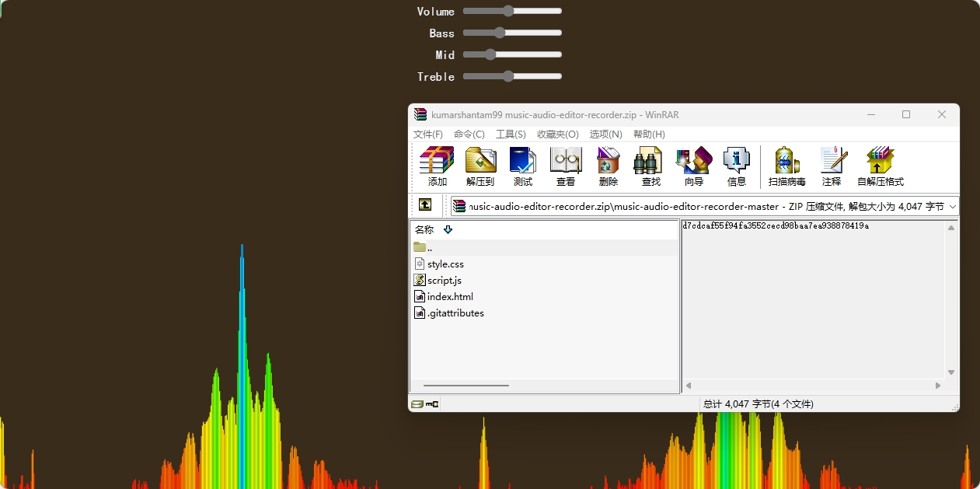
Task: Click the comment hash text d7cdcaf55f94...
Action: tap(776, 225)
